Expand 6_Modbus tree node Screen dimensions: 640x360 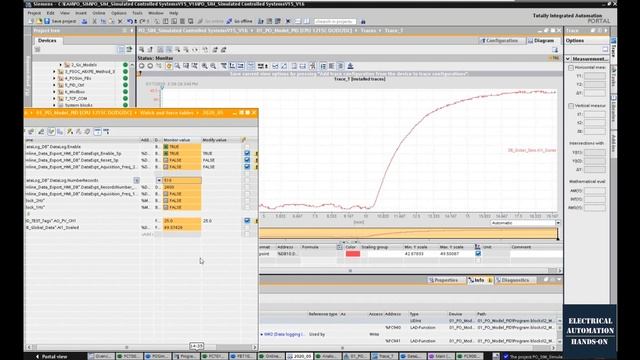pyautogui.click(x=54, y=92)
